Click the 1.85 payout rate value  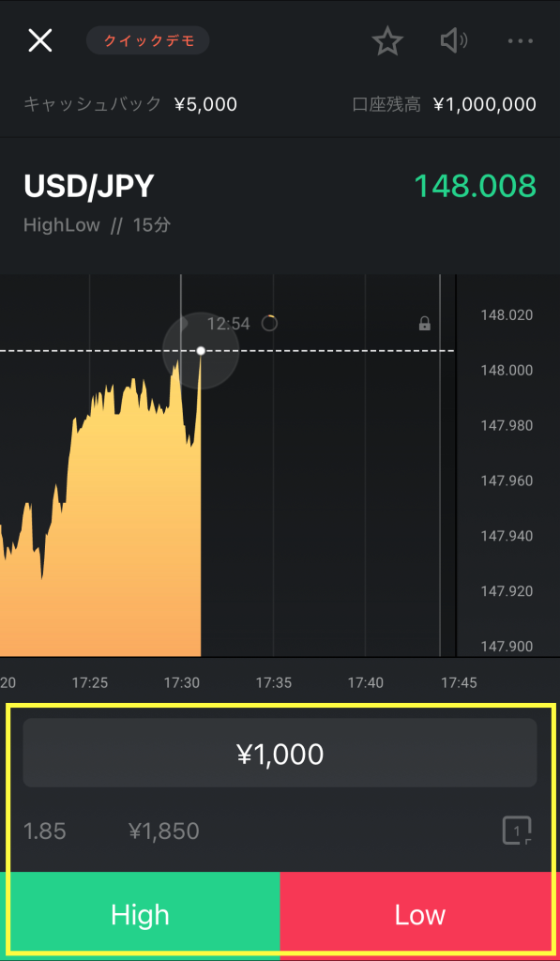[45, 831]
